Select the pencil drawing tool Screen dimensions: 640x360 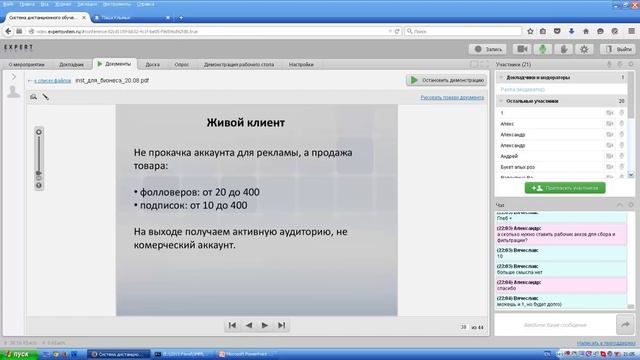pyautogui.click(x=46, y=97)
